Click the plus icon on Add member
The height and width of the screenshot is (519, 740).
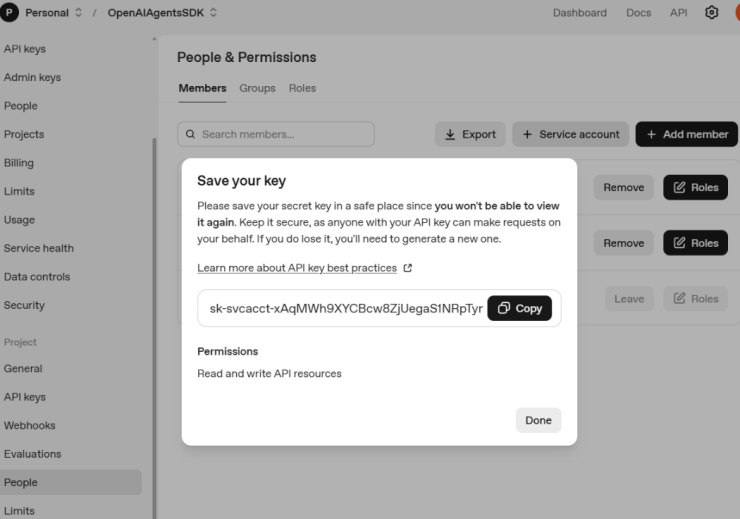(651, 134)
